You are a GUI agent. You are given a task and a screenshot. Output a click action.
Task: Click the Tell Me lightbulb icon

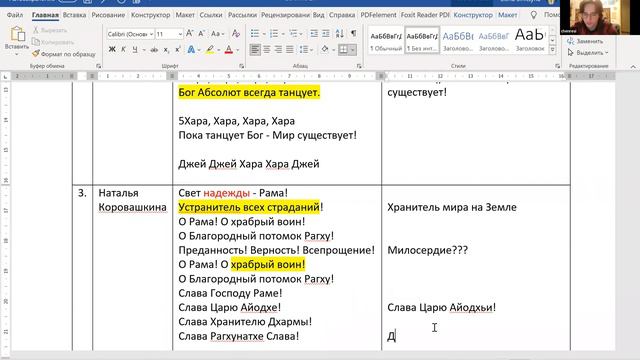533,15
